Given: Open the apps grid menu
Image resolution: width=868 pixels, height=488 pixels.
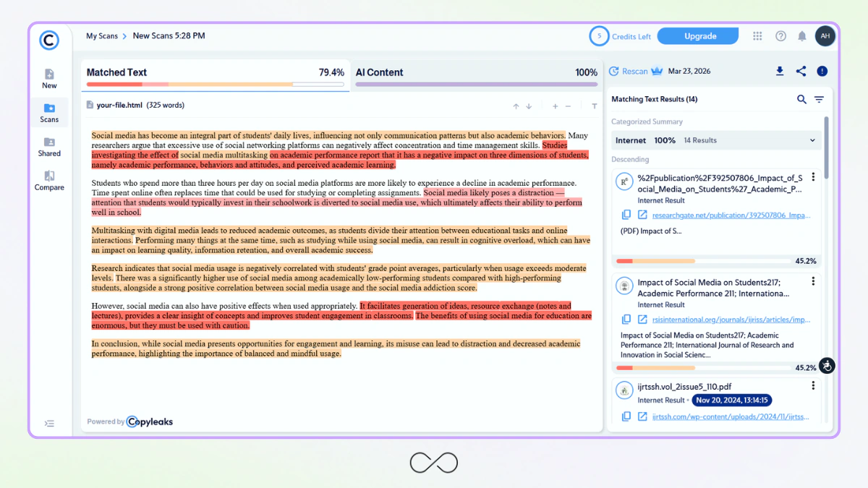Looking at the screenshot, I should point(757,36).
